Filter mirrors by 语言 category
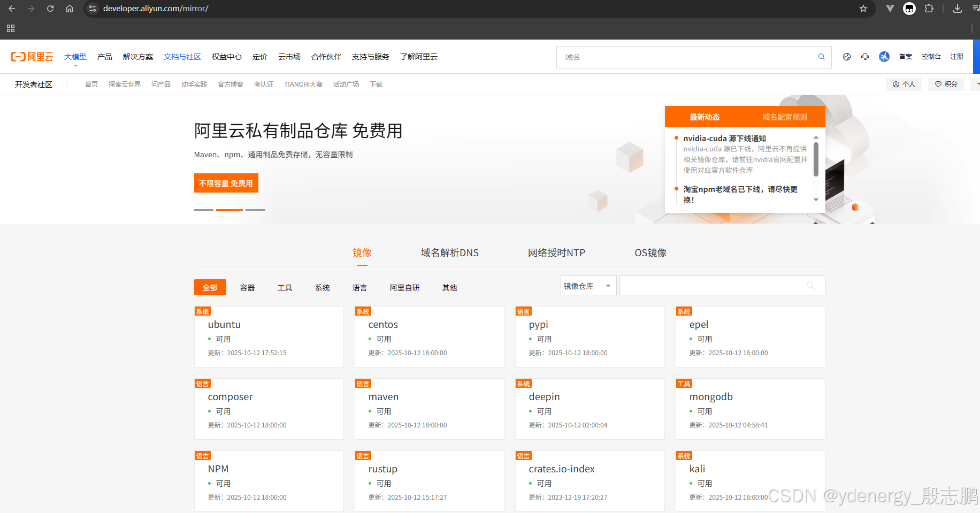This screenshot has width=980, height=513. pos(360,287)
